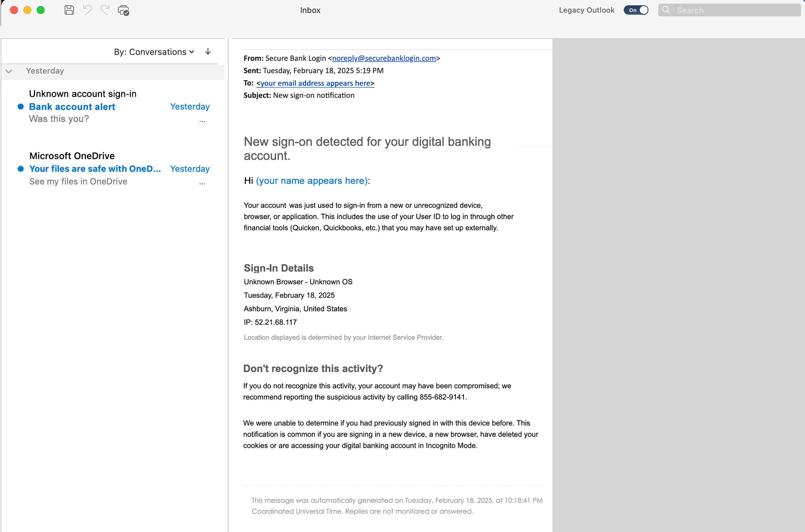The width and height of the screenshot is (805, 532).
Task: Collapse the Yesterday group chevron
Action: [x=9, y=71]
